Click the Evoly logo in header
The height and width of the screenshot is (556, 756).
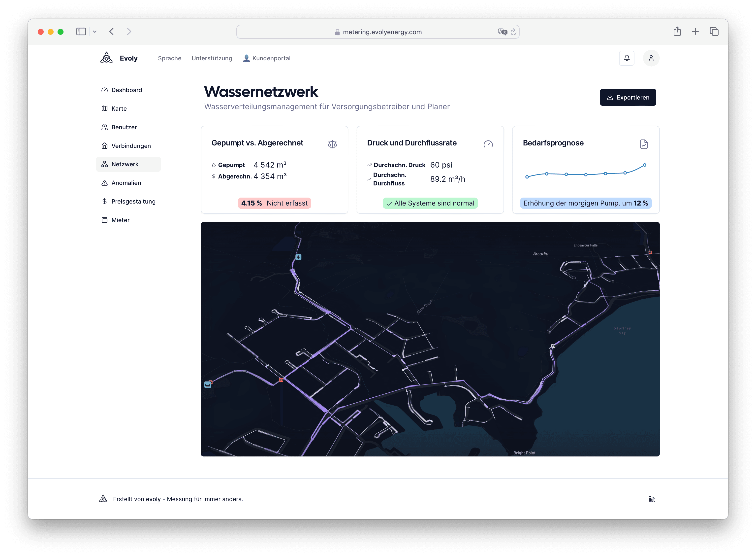pyautogui.click(x=119, y=58)
